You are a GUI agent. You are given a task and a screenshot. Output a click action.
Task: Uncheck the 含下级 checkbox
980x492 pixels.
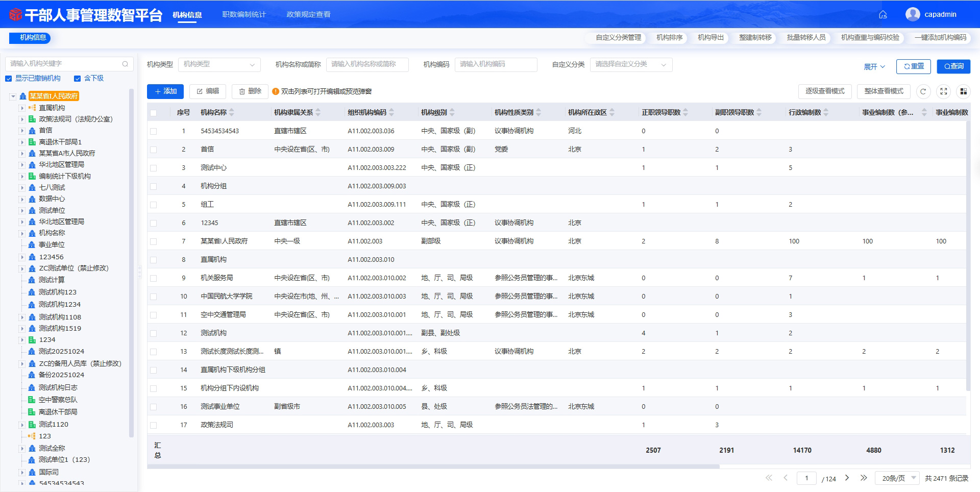click(x=78, y=79)
